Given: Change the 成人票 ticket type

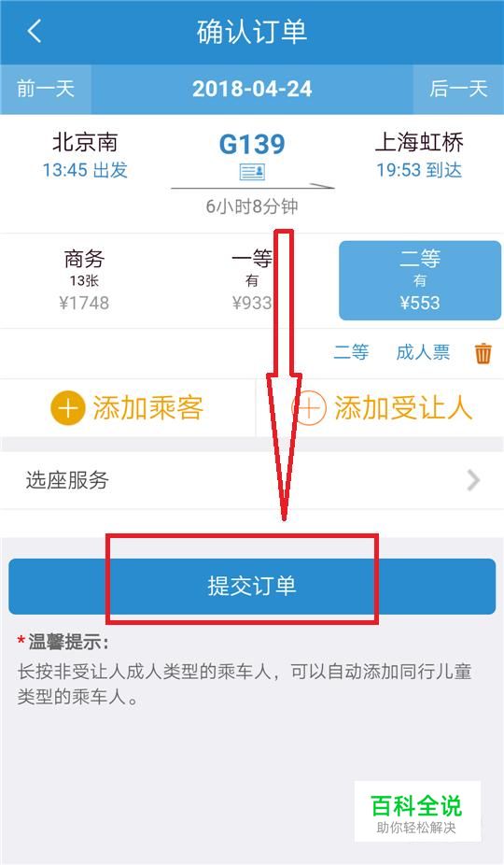Looking at the screenshot, I should click(423, 352).
